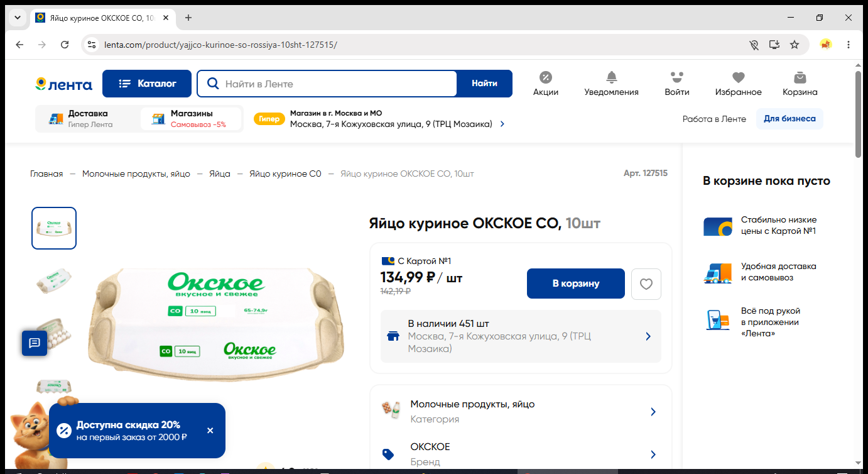This screenshot has width=868, height=474.
Task: Expand В наличии 451 шт store availability
Action: (521, 336)
